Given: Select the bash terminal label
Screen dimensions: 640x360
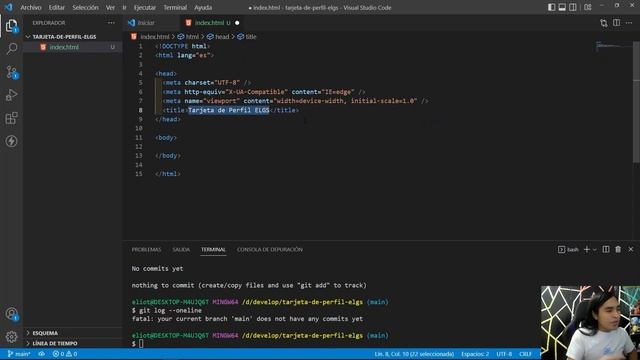Looking at the screenshot, I should (568, 249).
